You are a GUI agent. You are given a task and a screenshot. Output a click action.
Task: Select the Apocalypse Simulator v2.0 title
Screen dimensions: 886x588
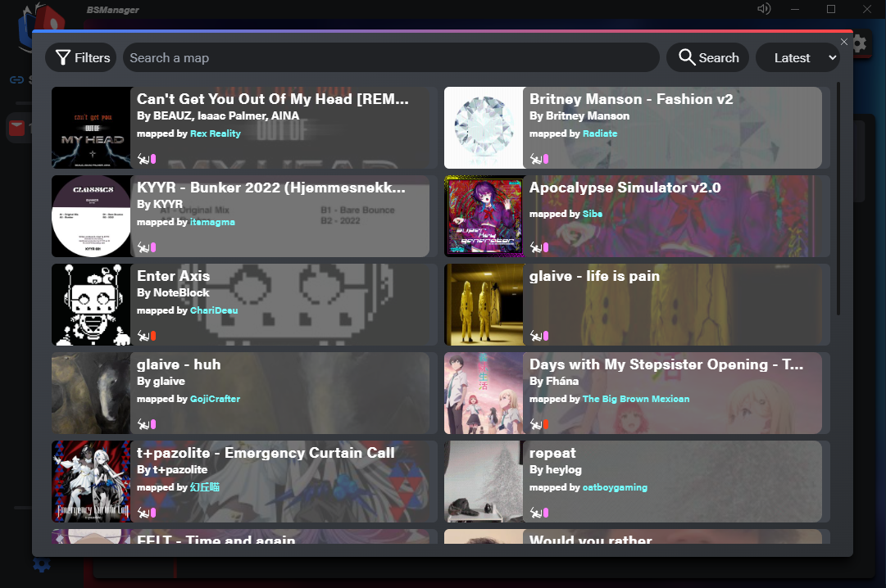[625, 188]
